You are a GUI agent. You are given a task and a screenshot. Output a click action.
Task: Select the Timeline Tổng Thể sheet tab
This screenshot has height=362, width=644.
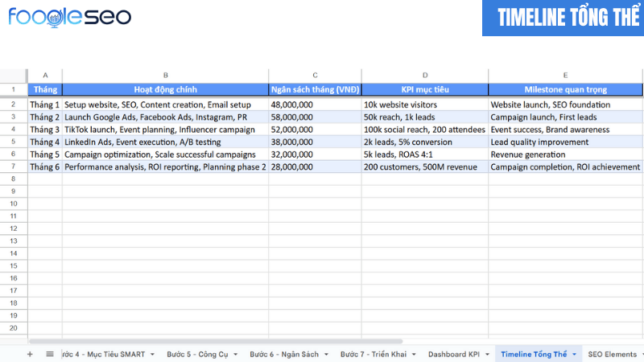[x=534, y=354]
